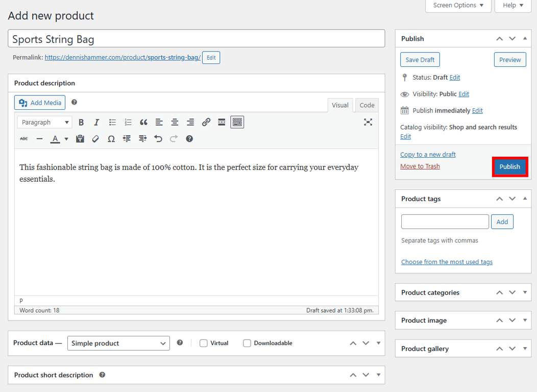Click the product tags input field

[445, 222]
